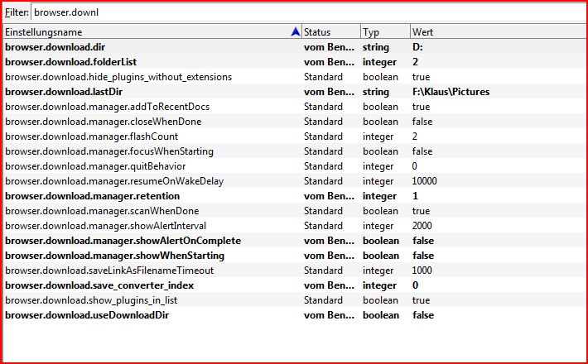Image resolution: width=588 pixels, height=364 pixels.
Task: Select browser.download.manager.focusWhenStarting boolean preference
Action: pyautogui.click(x=109, y=151)
